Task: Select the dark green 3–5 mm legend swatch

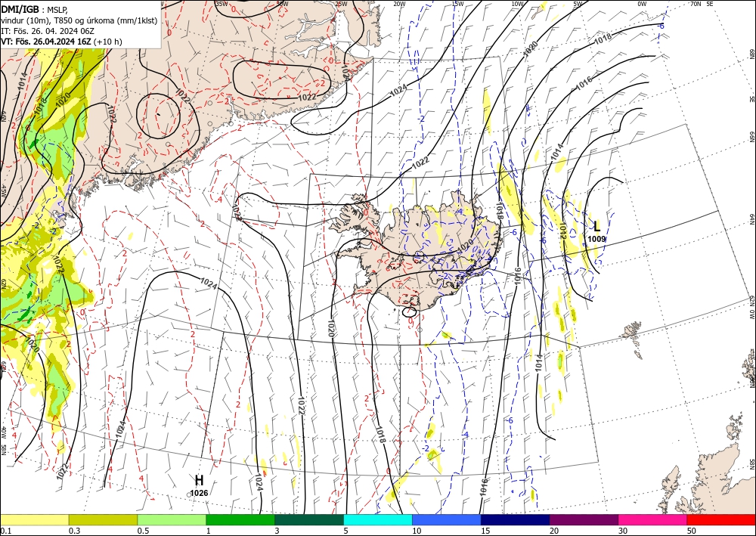Action: (x=309, y=519)
